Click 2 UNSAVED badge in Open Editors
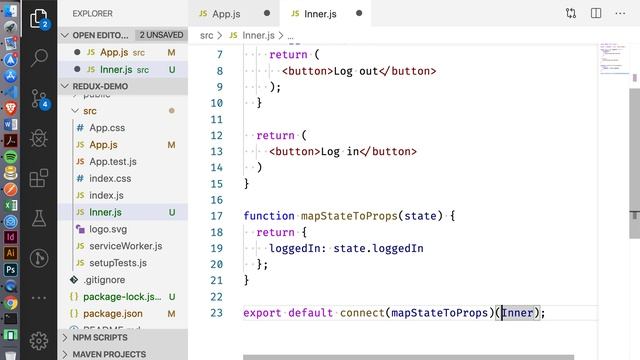640x360 pixels. (161, 35)
